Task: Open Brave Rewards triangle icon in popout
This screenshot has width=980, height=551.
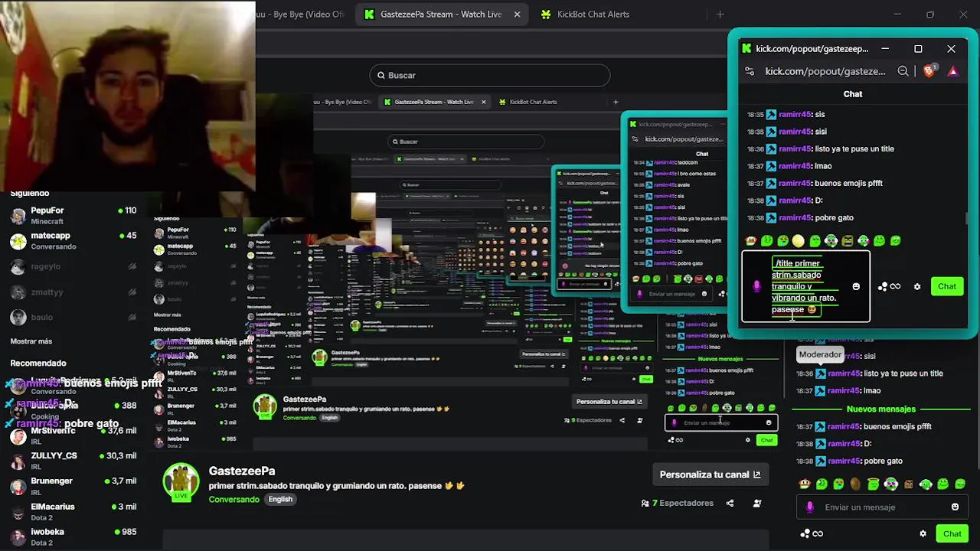Action: [952, 71]
